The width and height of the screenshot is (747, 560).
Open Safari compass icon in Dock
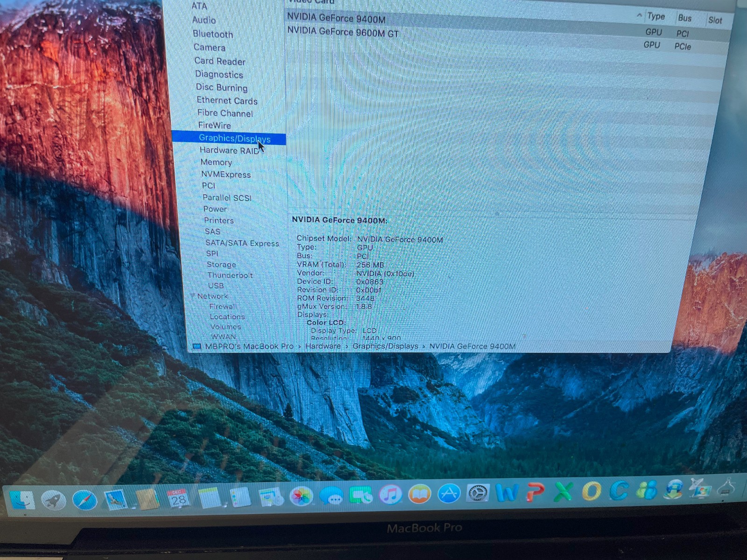85,500
